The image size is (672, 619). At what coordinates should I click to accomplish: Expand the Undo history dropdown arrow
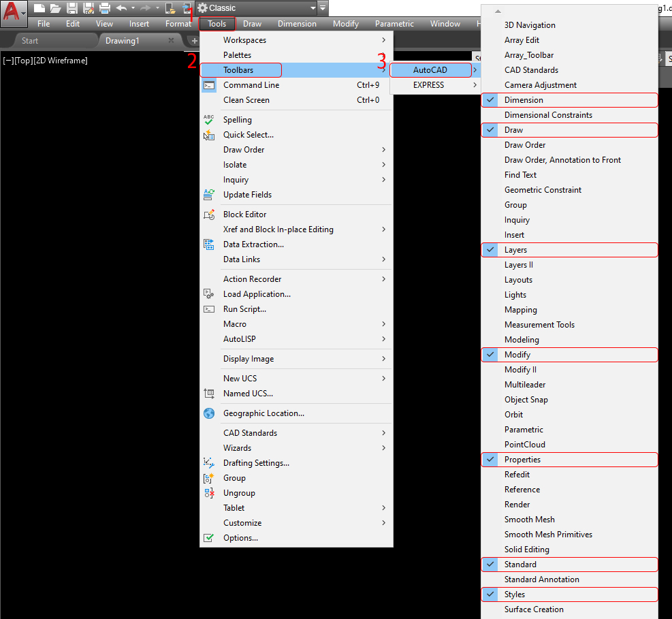point(133,7)
